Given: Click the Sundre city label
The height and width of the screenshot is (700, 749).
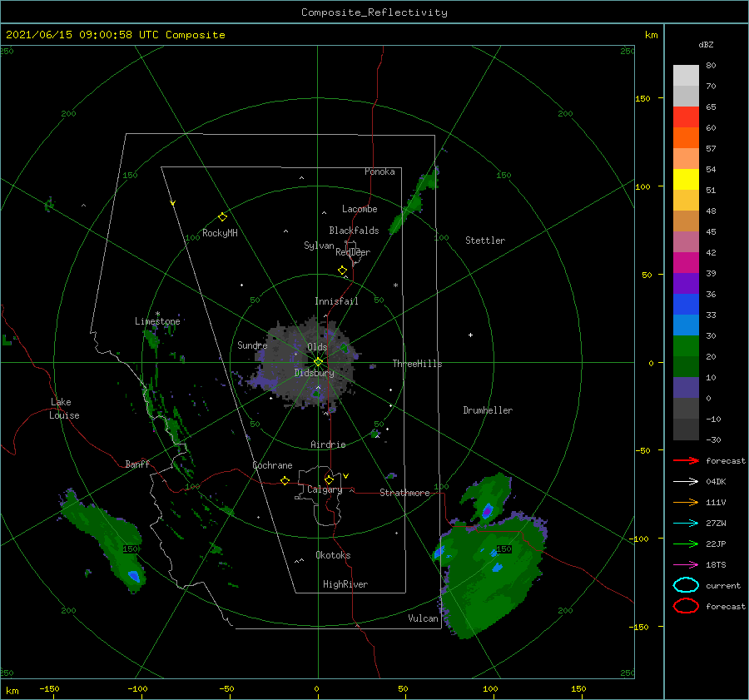Looking at the screenshot, I should (x=252, y=345).
